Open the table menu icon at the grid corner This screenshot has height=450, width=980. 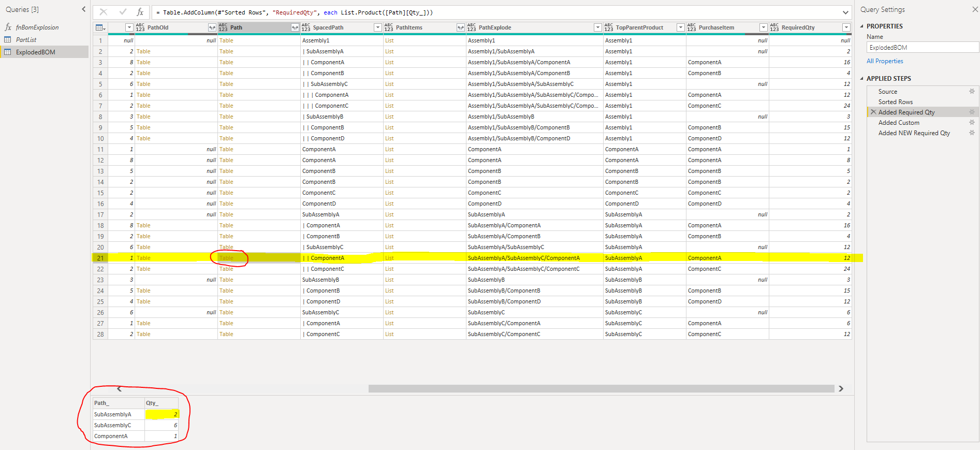(x=100, y=27)
